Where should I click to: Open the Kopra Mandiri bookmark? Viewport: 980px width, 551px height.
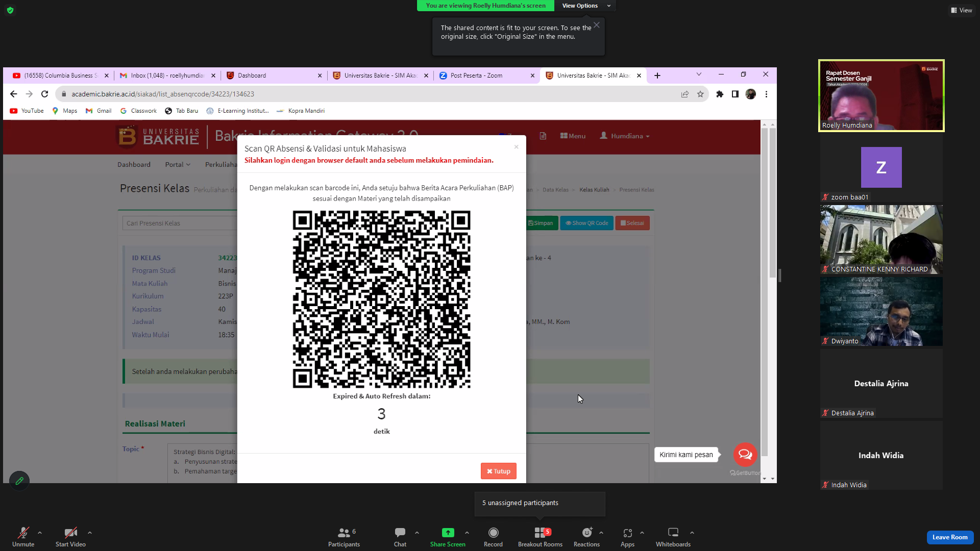pyautogui.click(x=301, y=111)
